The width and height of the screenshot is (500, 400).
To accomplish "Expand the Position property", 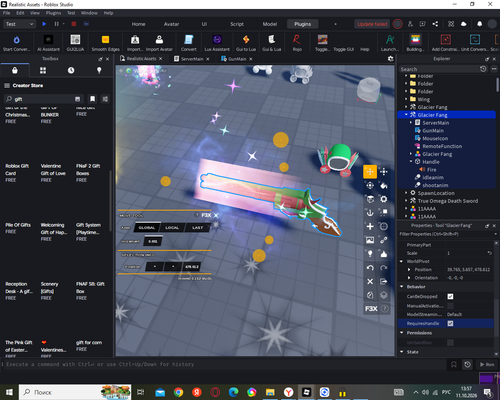I will [409, 269].
